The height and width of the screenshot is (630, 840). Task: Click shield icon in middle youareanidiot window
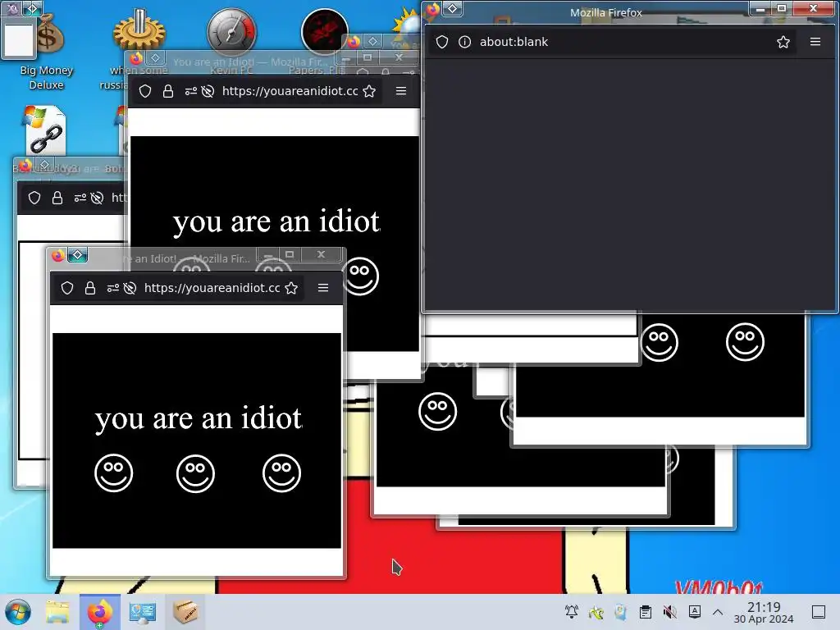pos(144,91)
